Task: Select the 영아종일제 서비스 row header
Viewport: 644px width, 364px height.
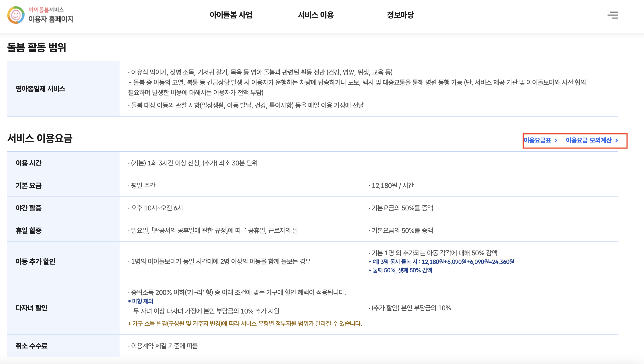Action: (x=40, y=89)
